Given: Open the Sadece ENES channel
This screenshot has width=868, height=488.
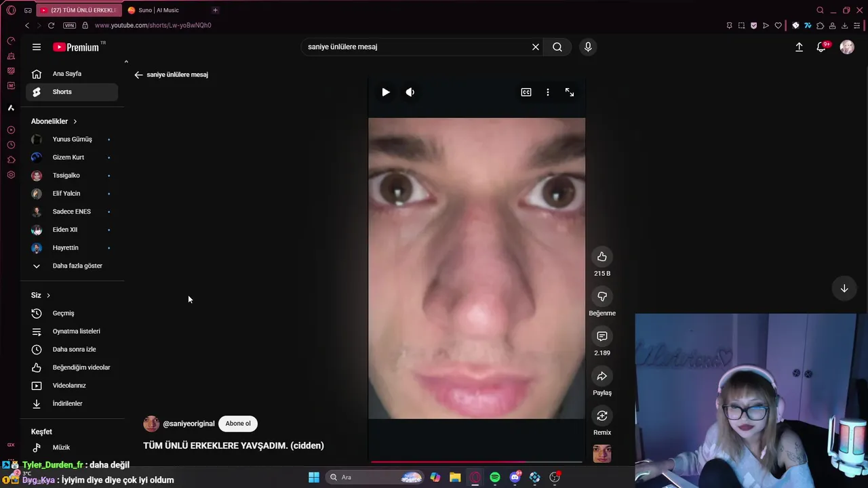Looking at the screenshot, I should click(72, 211).
